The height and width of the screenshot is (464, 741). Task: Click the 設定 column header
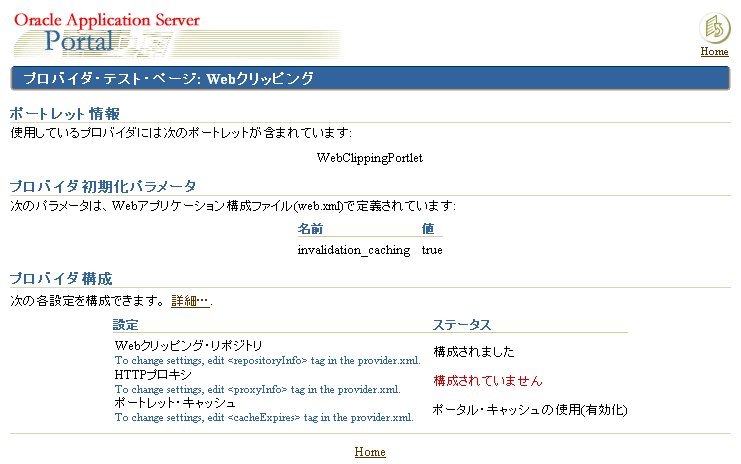(125, 325)
